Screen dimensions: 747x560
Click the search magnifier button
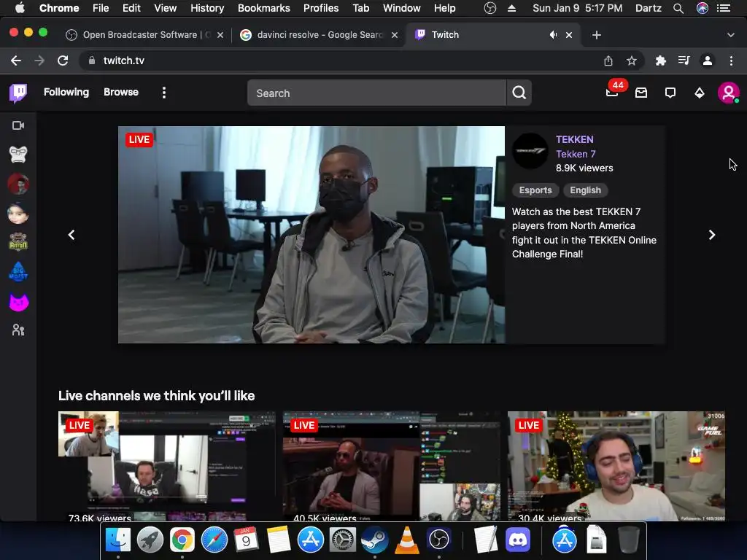point(519,93)
